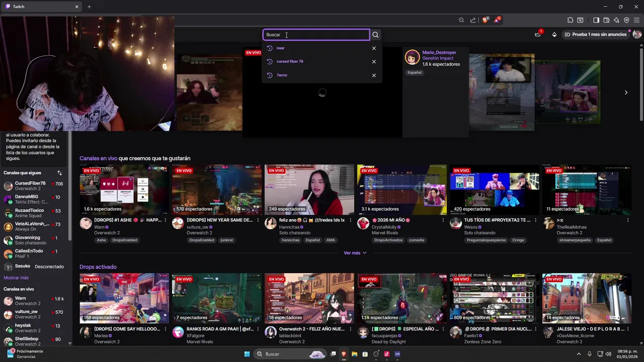Open Warn stream thumbnail with 1.6 k viewers

click(124, 190)
